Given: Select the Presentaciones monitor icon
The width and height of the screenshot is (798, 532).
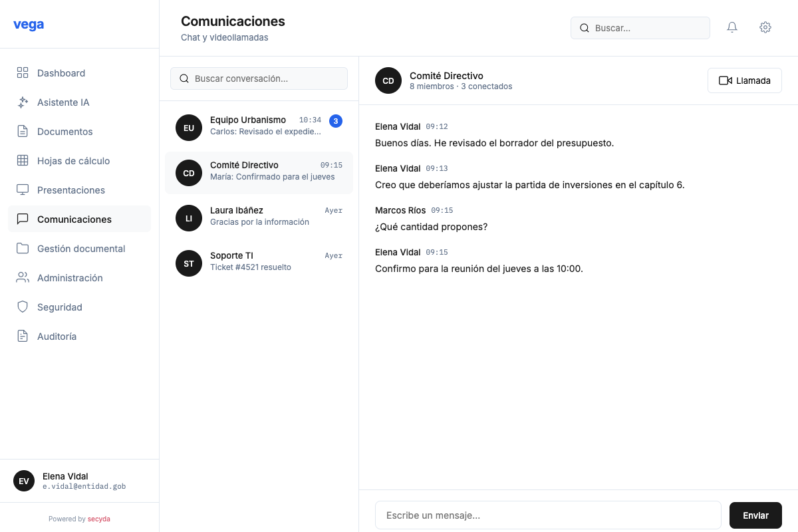Looking at the screenshot, I should pyautogui.click(x=23, y=190).
